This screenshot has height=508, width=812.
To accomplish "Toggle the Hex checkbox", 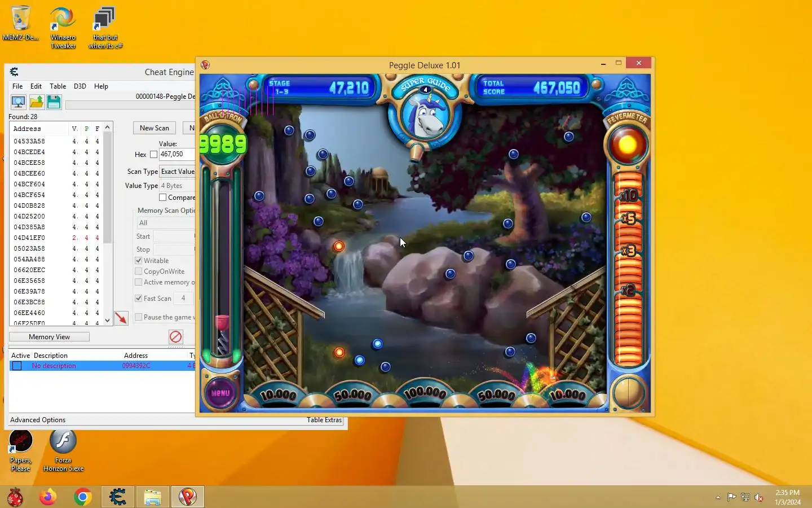I will (x=153, y=155).
